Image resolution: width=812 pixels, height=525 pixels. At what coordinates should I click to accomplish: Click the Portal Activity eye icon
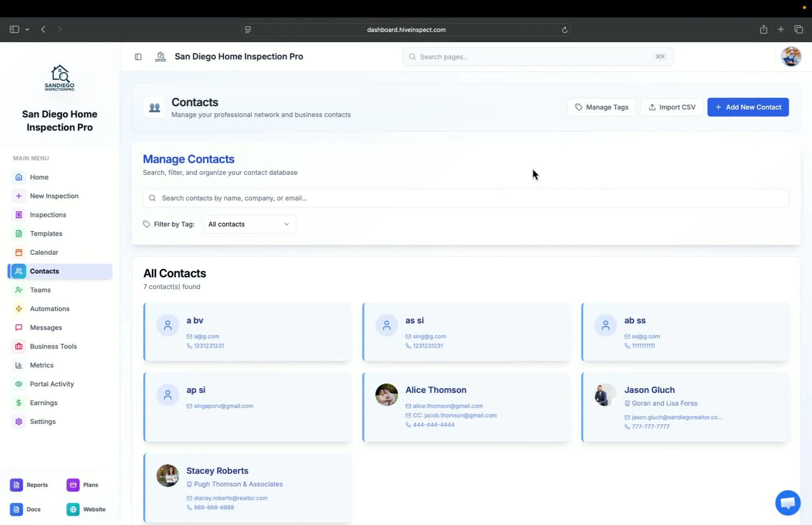click(18, 384)
